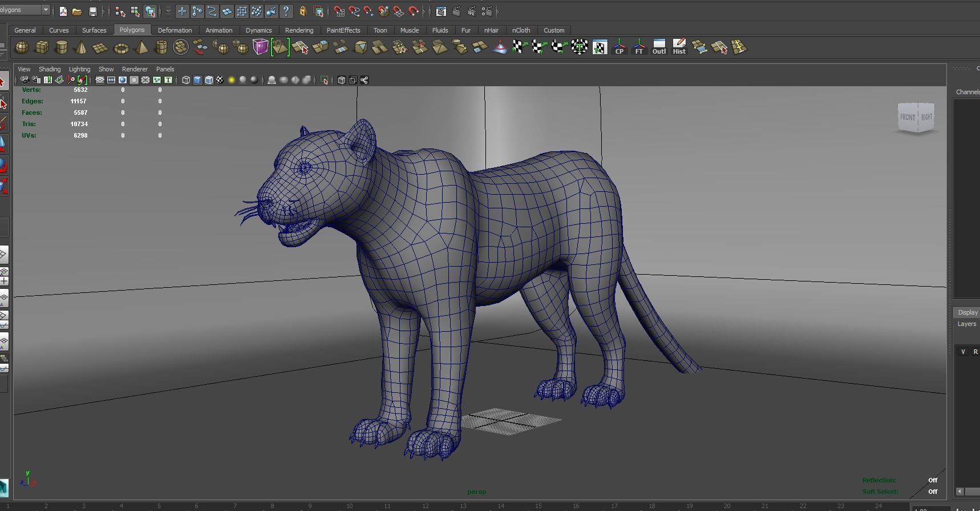Click the viewport isolate select icon
The height and width of the screenshot is (511, 980).
tap(324, 80)
